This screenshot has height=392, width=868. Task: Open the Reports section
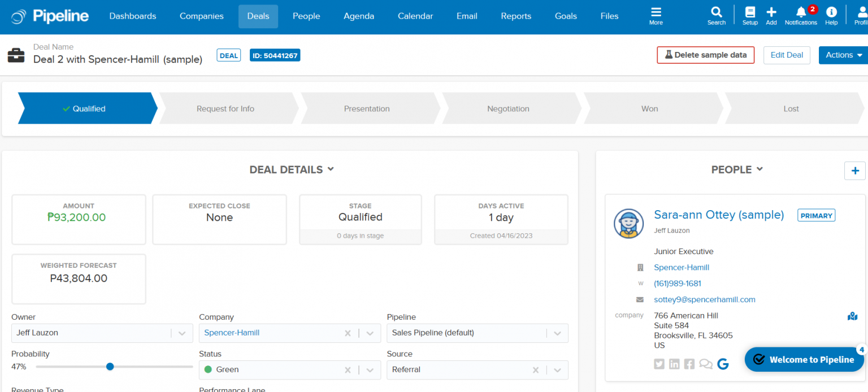coord(515,16)
